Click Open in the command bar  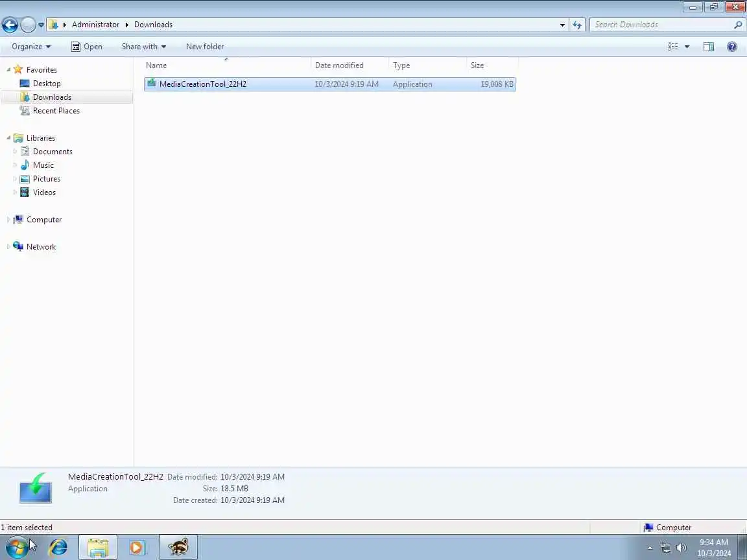[87, 47]
